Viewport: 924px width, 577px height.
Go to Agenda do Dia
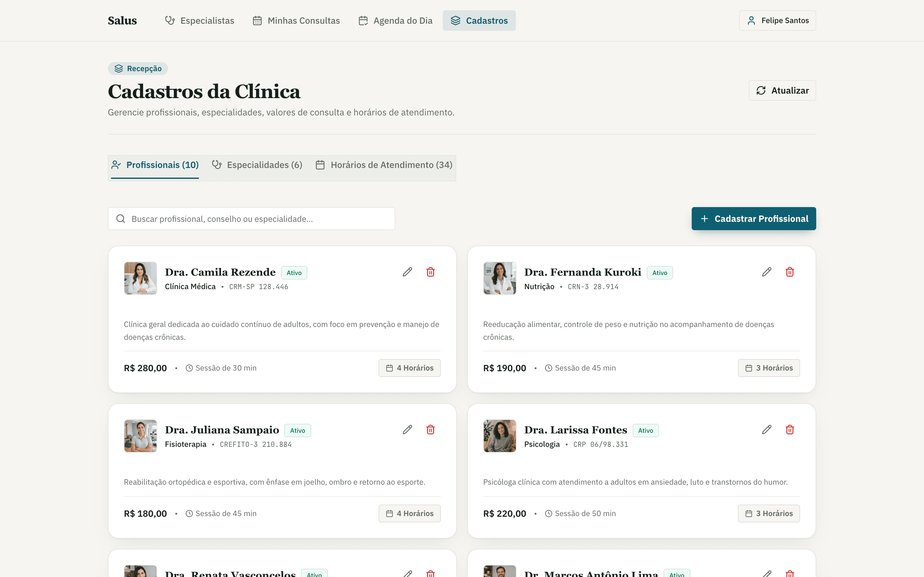pyautogui.click(x=396, y=21)
